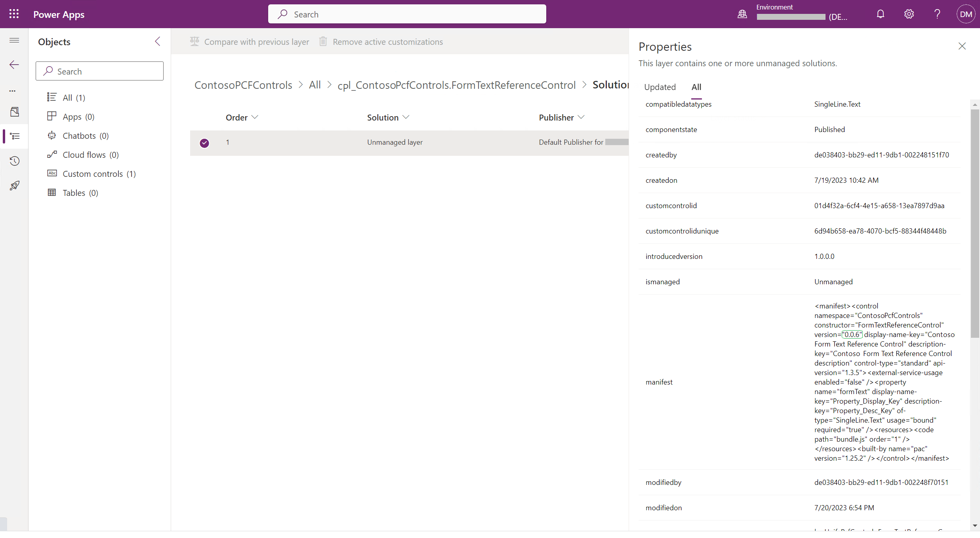Click the Objects search field
This screenshot has height=538, width=980.
click(x=99, y=71)
